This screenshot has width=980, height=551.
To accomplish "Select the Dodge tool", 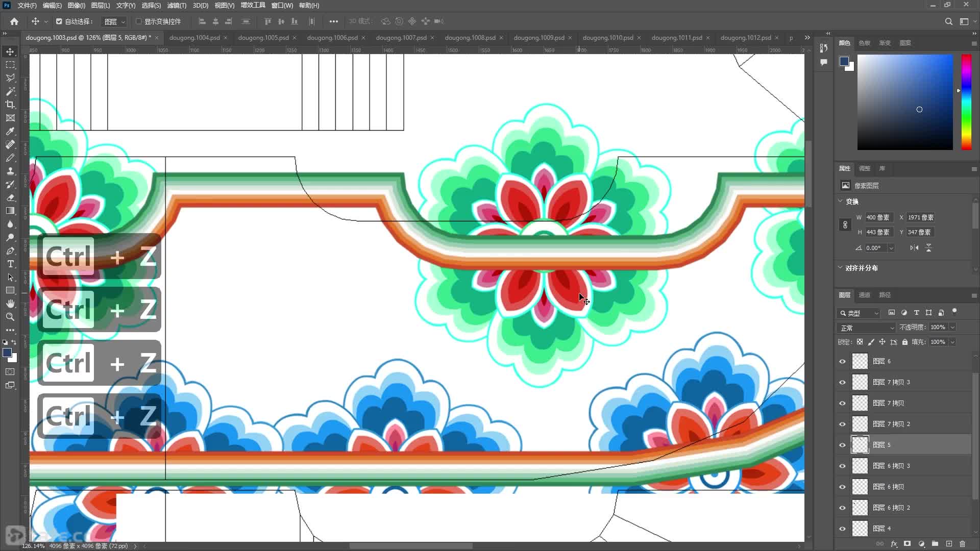I will (x=10, y=237).
